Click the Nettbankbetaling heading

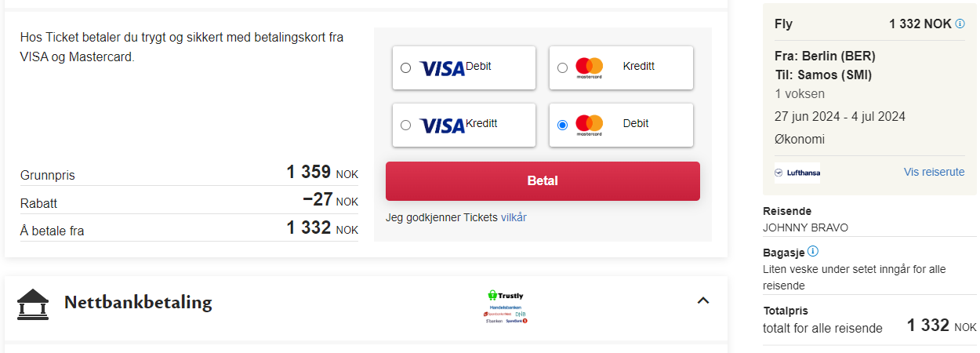[138, 303]
